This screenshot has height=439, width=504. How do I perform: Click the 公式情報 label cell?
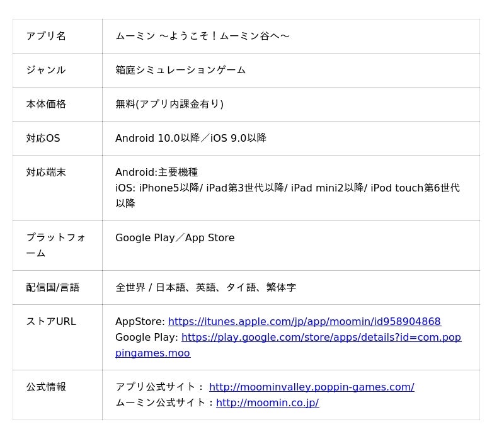tap(46, 387)
